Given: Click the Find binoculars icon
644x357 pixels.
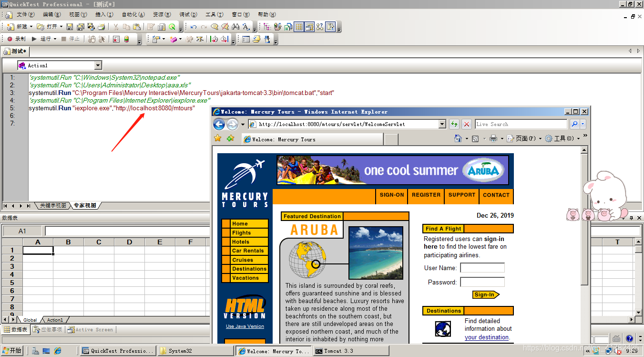Looking at the screenshot, I should [x=235, y=27].
